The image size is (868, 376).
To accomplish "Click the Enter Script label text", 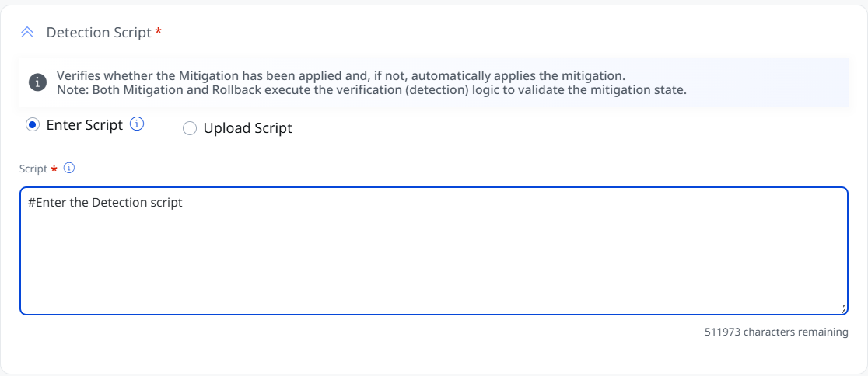I will (85, 125).
